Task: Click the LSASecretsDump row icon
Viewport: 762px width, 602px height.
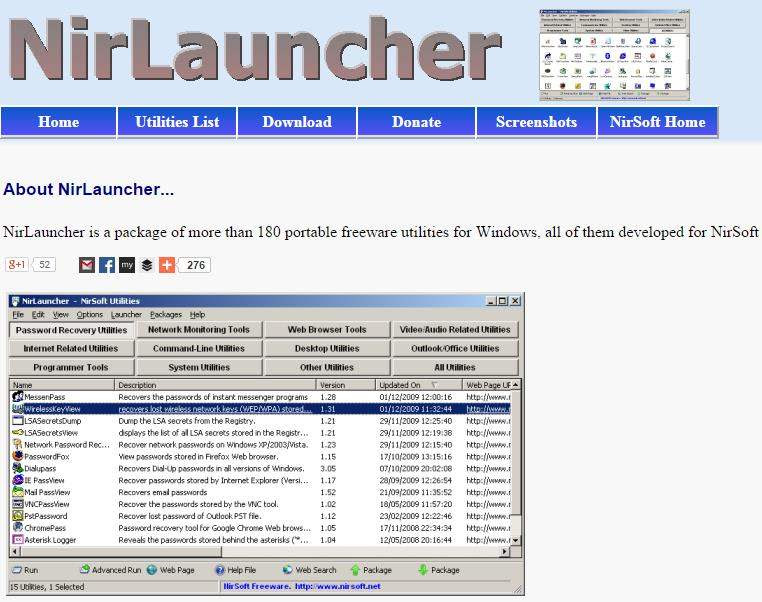Action: [18, 420]
